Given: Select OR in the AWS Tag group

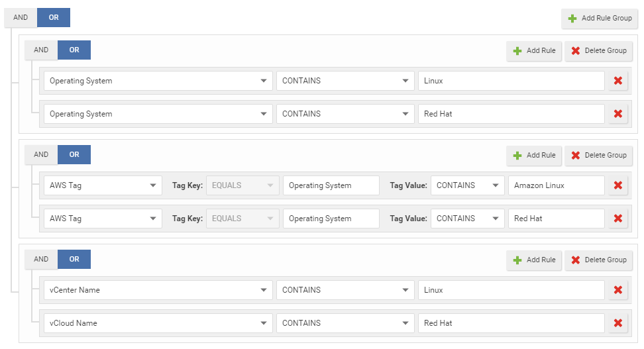Looking at the screenshot, I should coord(74,155).
